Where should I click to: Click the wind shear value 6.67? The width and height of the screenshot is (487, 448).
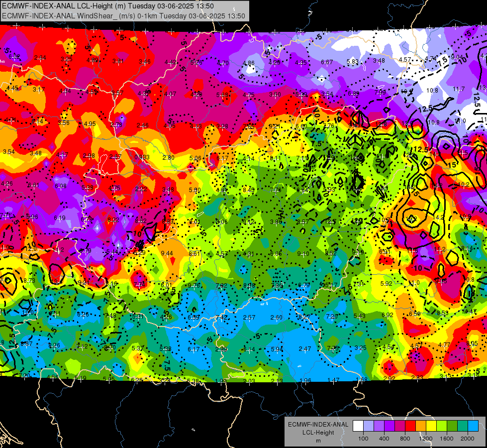327,62
